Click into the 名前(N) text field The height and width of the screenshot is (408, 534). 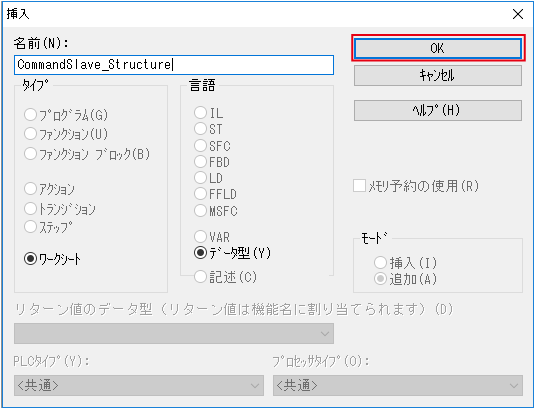tap(174, 65)
